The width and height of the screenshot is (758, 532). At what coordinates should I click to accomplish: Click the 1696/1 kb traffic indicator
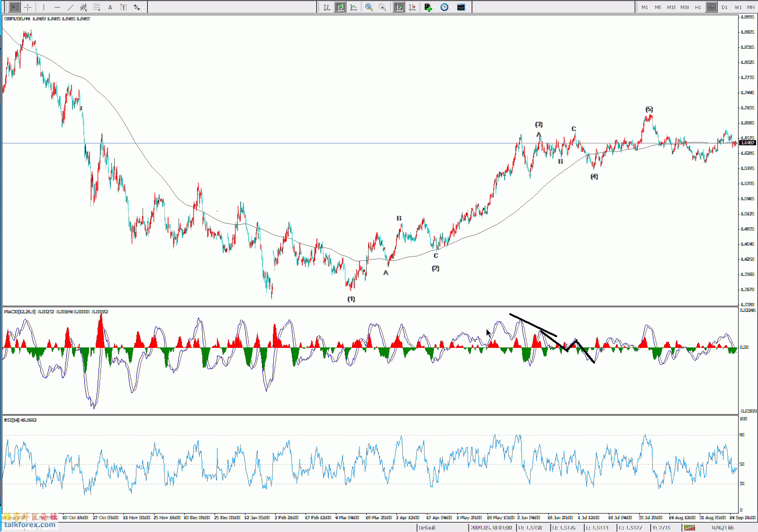tap(722, 528)
